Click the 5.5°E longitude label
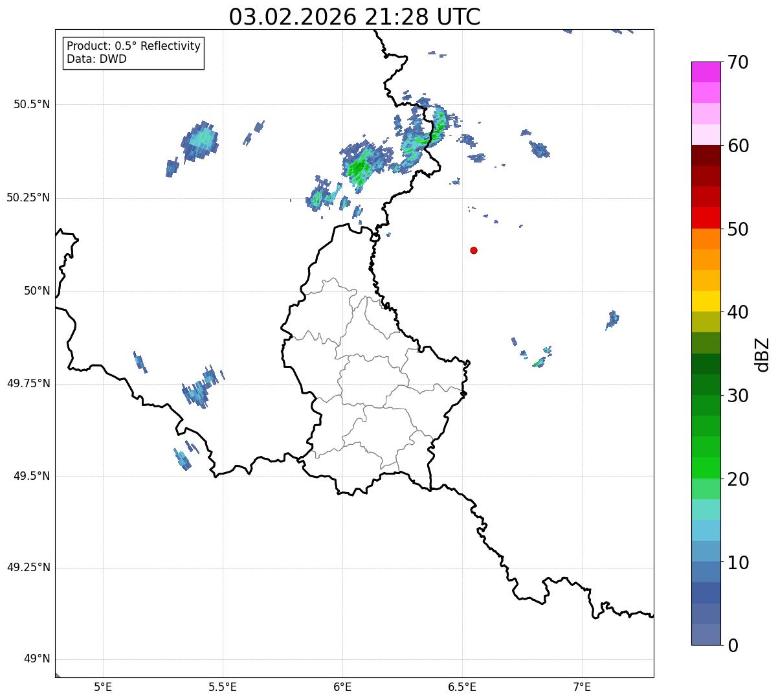 point(223,687)
